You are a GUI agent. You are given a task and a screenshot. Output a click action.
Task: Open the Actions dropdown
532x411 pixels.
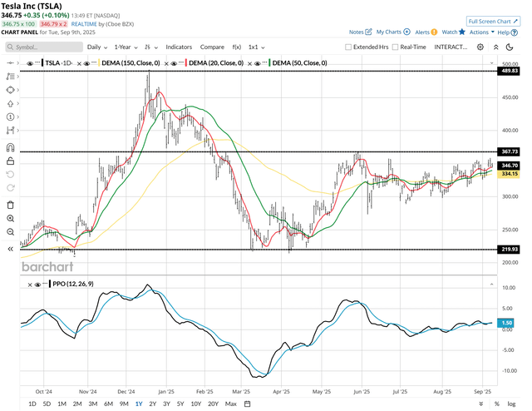pos(482,32)
